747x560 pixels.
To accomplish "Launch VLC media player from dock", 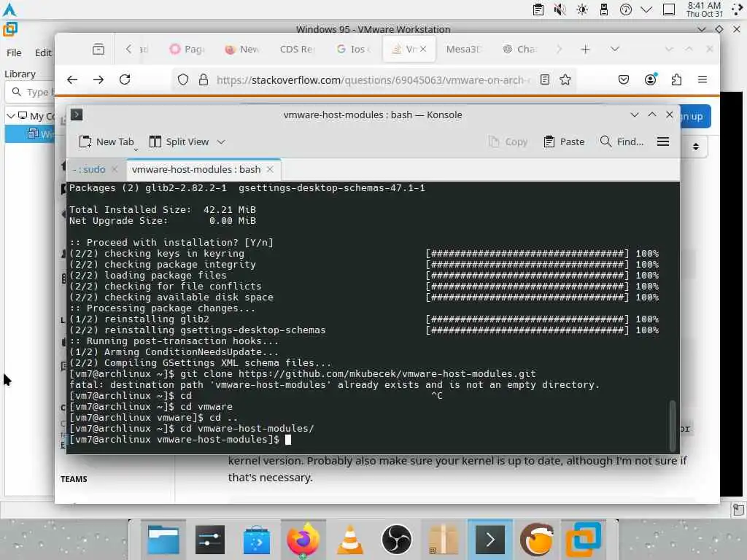I will coord(349,540).
